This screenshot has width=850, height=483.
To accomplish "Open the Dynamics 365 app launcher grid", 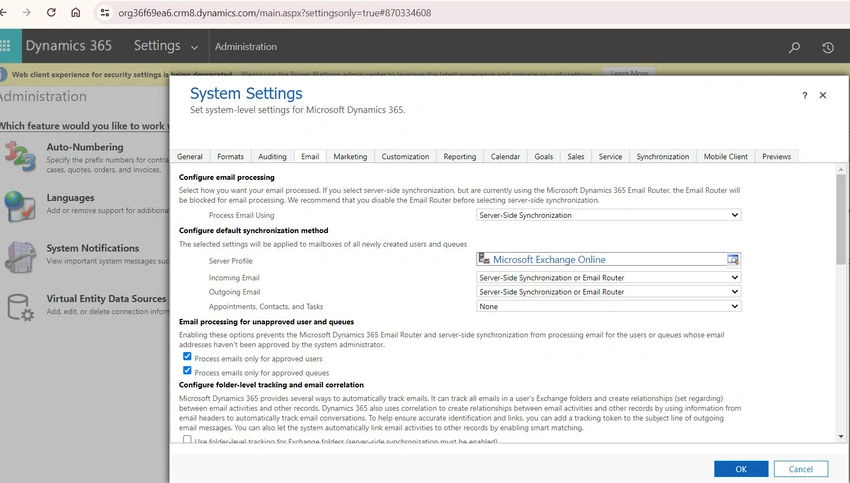I will (x=5, y=46).
